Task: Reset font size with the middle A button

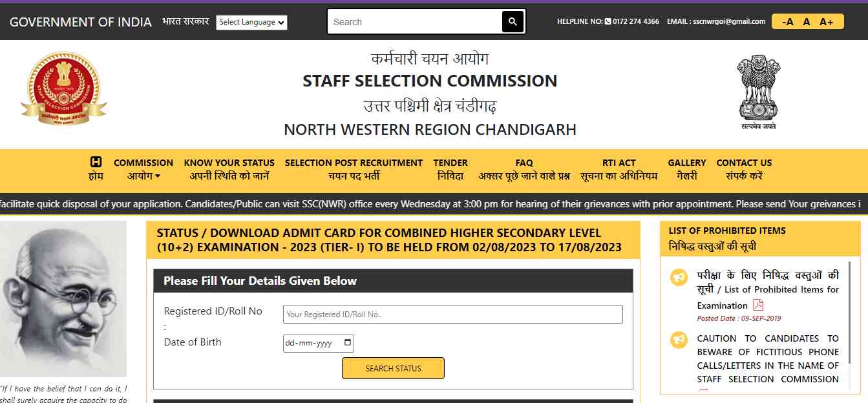Action: pyautogui.click(x=806, y=22)
